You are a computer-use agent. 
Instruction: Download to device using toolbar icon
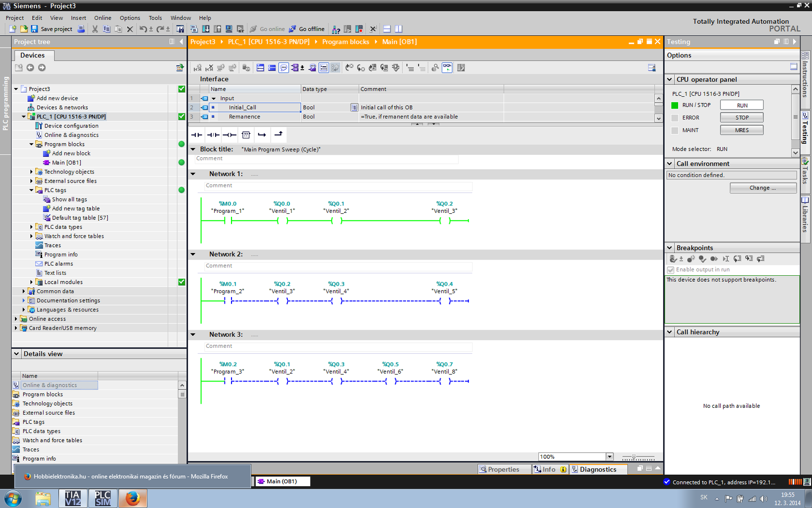(205, 29)
